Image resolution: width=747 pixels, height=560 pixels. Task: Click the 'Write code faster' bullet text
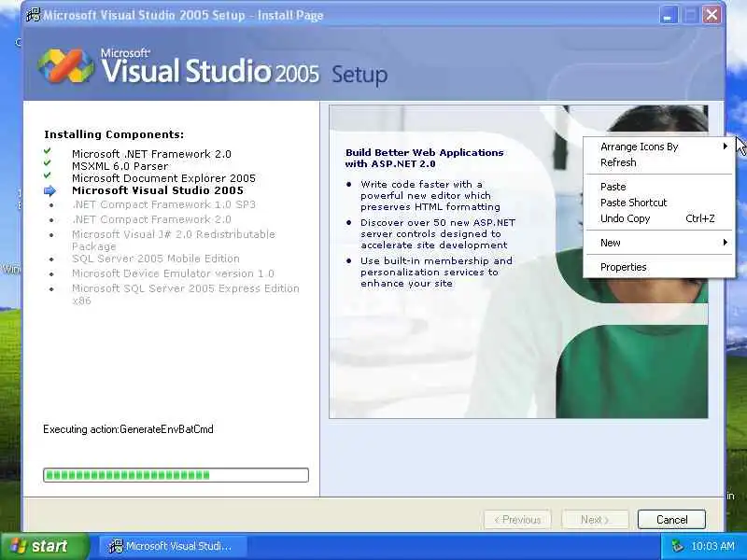click(x=430, y=196)
